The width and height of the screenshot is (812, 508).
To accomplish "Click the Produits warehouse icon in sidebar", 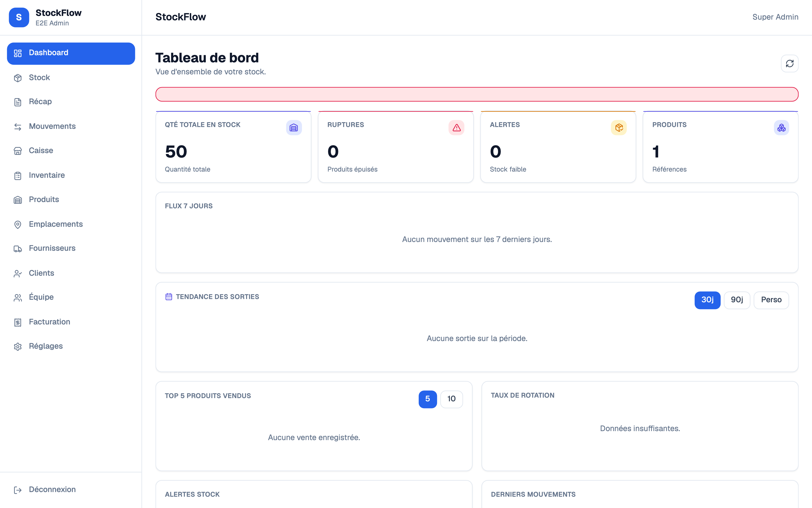I will pyautogui.click(x=18, y=200).
